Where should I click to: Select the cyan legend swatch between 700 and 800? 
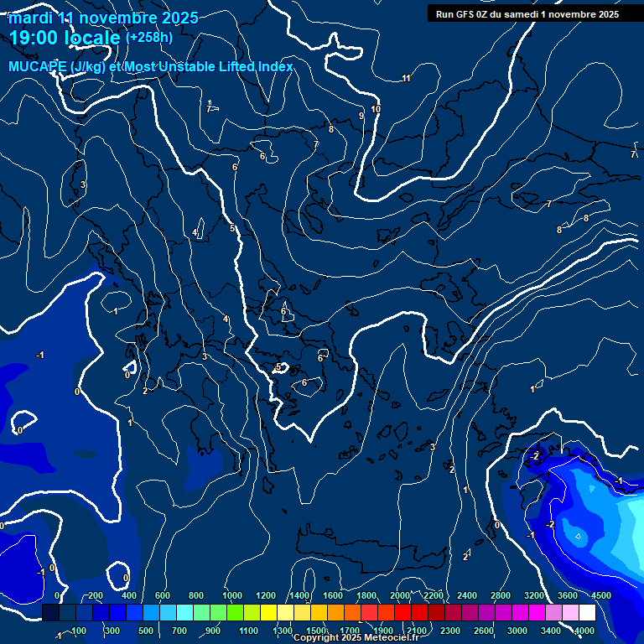[184, 612]
